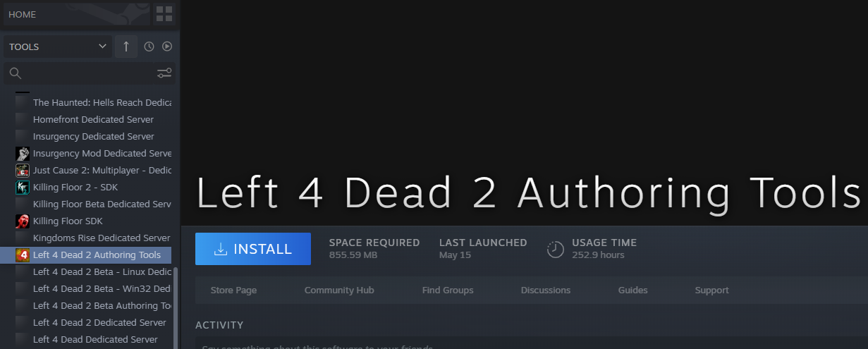Open the collections grid view icon
The height and width of the screenshot is (349, 868).
coord(164,14)
